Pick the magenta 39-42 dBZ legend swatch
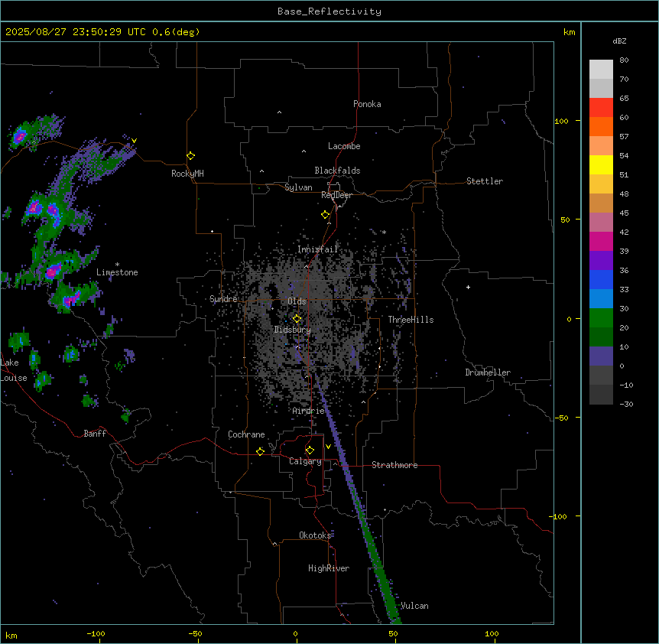Viewport: 659px width, 644px height. coord(601,241)
